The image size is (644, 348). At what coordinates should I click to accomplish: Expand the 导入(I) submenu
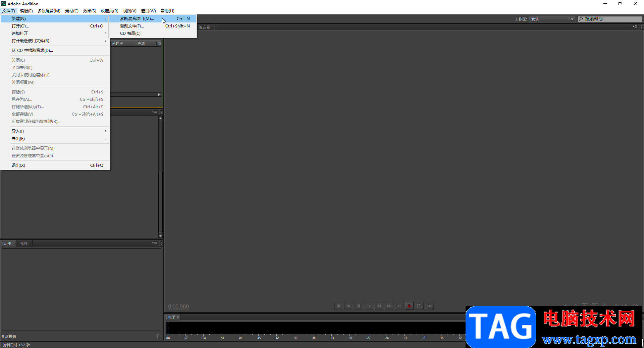pyautogui.click(x=55, y=131)
